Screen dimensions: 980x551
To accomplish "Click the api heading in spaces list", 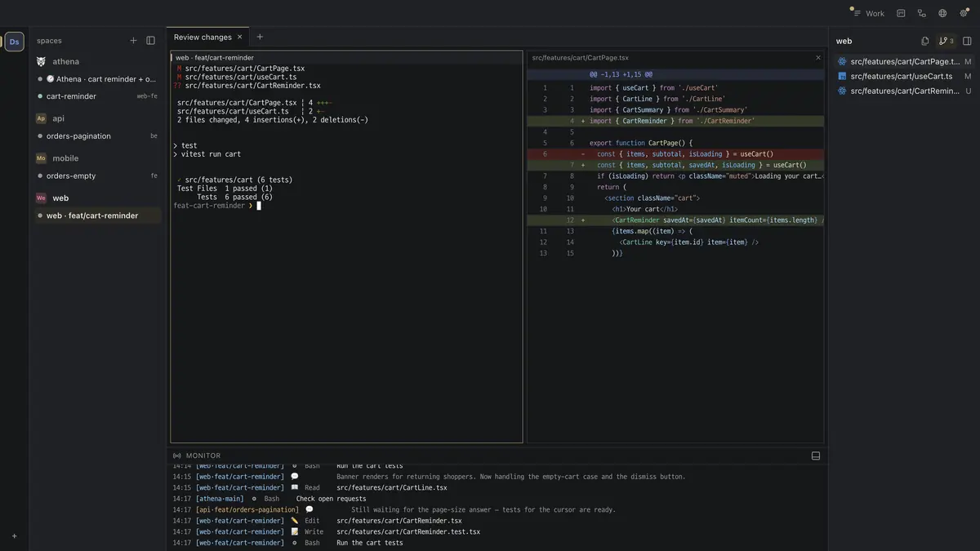I will [59, 118].
